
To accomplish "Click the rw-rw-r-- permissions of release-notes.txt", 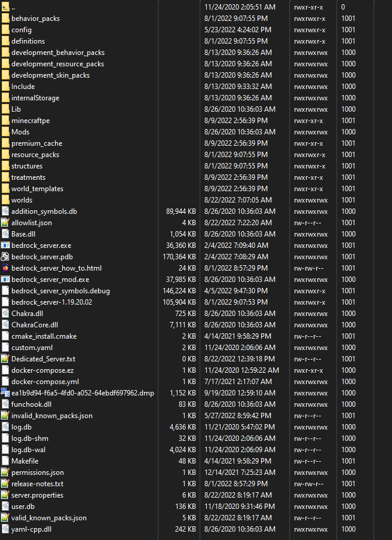I will (308, 484).
